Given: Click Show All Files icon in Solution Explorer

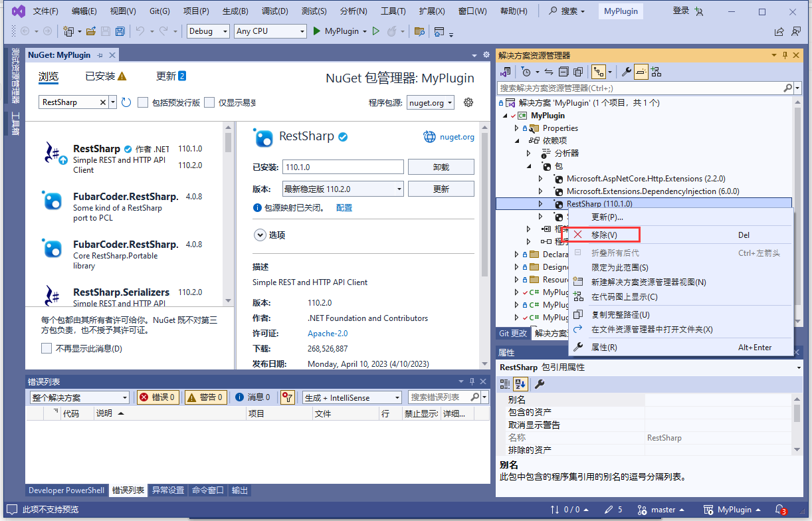Looking at the screenshot, I should 578,72.
